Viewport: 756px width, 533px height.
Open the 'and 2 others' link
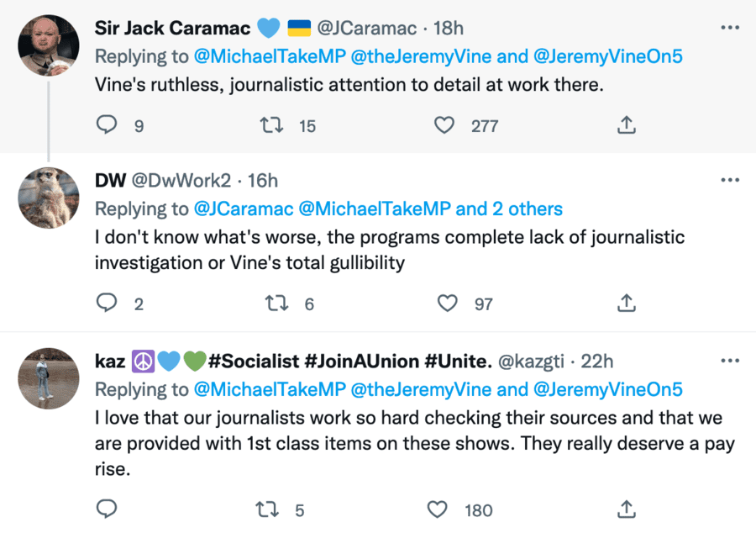509,208
